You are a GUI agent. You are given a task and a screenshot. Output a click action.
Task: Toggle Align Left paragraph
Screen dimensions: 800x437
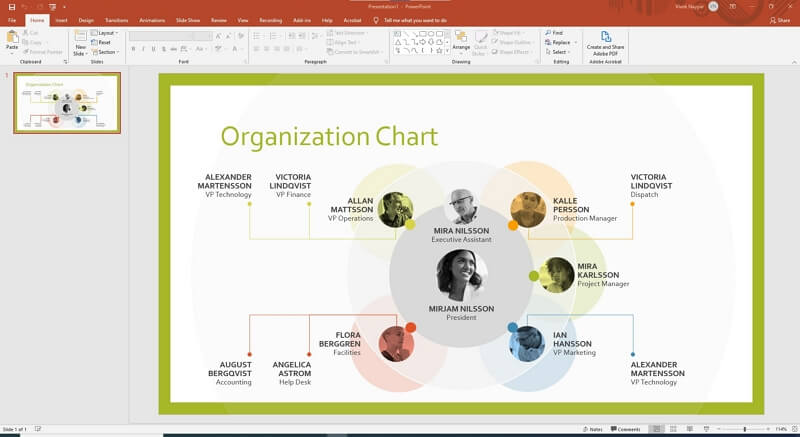(x=256, y=49)
